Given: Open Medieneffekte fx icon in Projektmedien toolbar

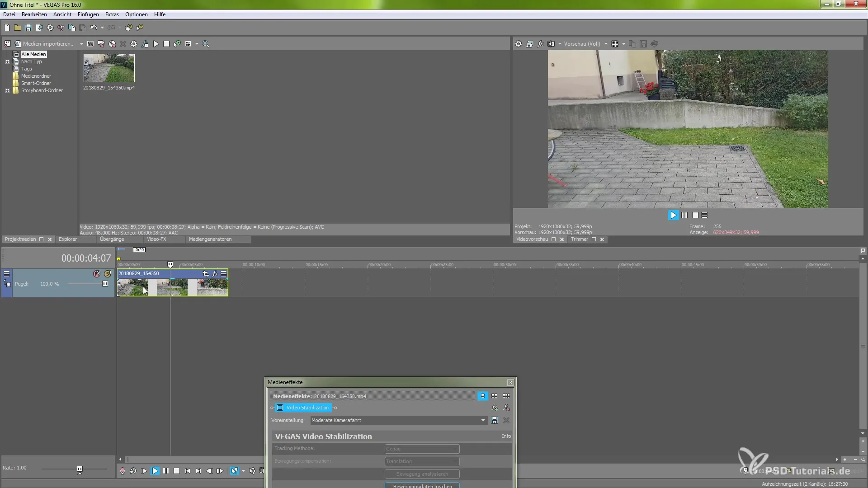Looking at the screenshot, I should (x=145, y=44).
